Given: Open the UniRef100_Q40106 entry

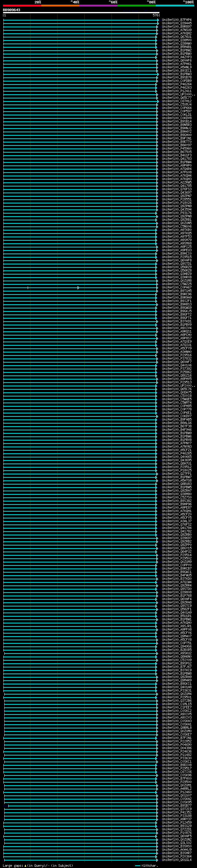Looking at the screenshot, I should pyautogui.click(x=176, y=365).
